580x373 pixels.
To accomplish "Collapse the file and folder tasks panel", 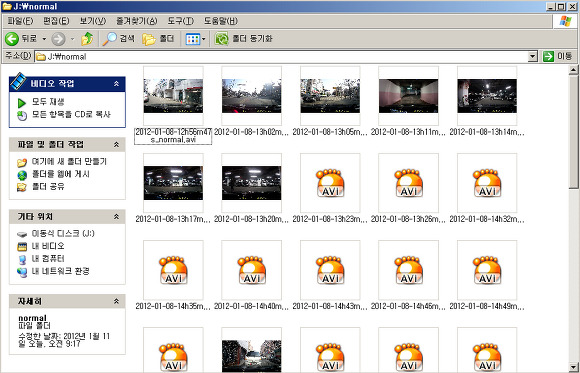I will pyautogui.click(x=116, y=145).
